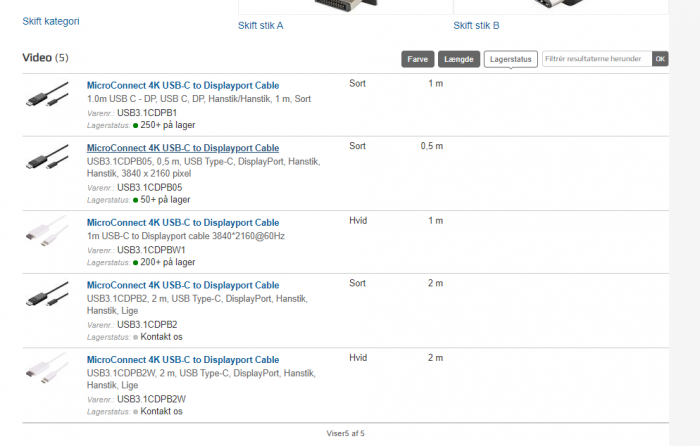Click the thumbnail of USB3.1CDPB05 cable

(47, 157)
